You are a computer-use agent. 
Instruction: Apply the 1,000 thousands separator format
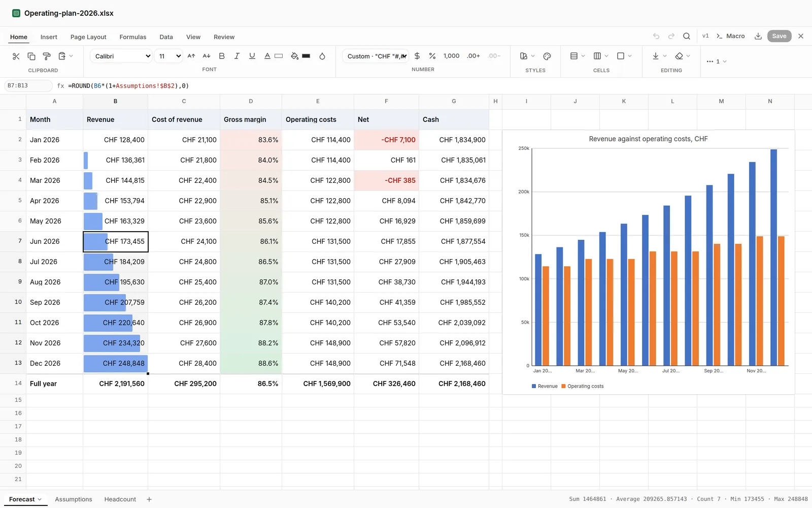(451, 56)
